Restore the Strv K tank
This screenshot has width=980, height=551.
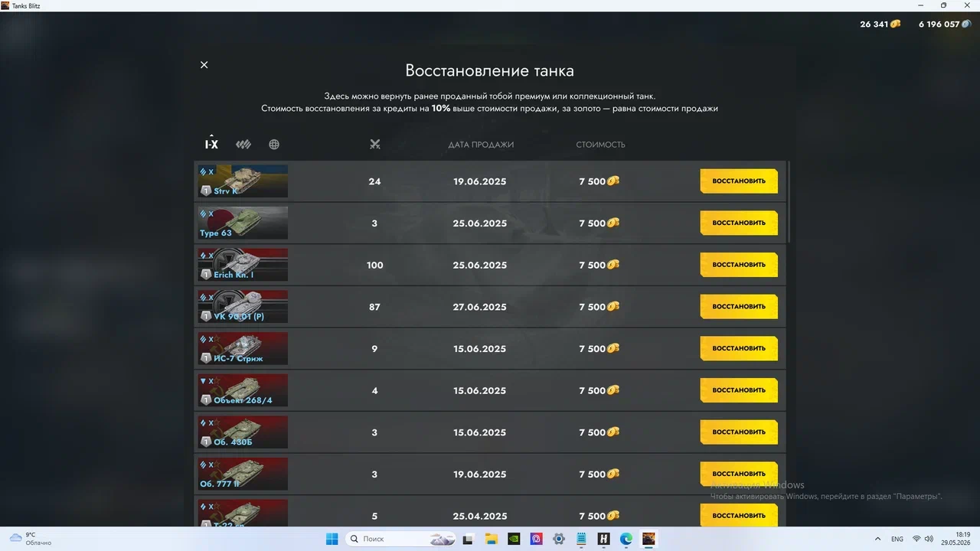pyautogui.click(x=739, y=181)
